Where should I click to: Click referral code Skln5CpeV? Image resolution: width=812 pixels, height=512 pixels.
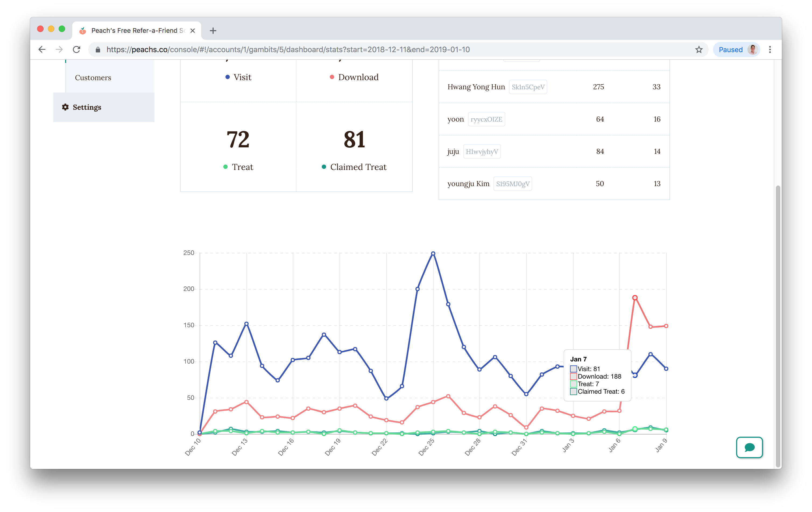point(528,87)
